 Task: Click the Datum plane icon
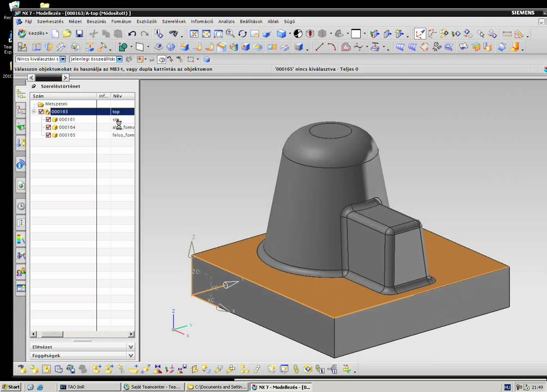click(139, 47)
